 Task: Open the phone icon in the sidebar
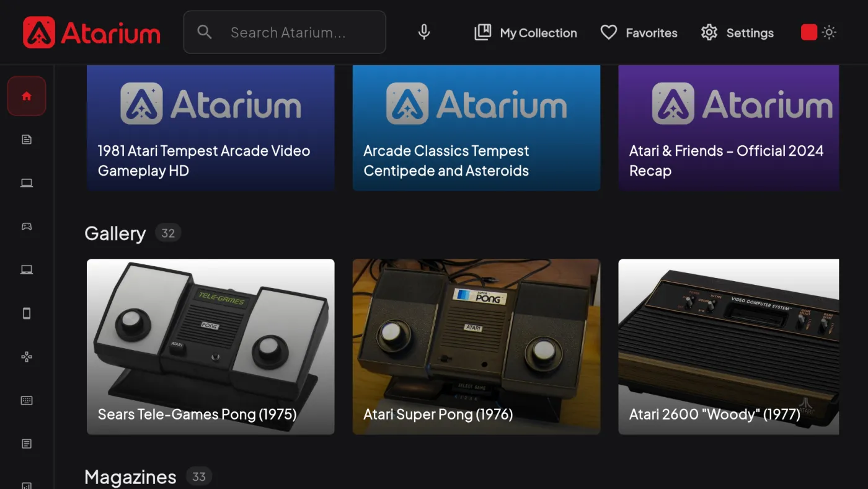[27, 313]
